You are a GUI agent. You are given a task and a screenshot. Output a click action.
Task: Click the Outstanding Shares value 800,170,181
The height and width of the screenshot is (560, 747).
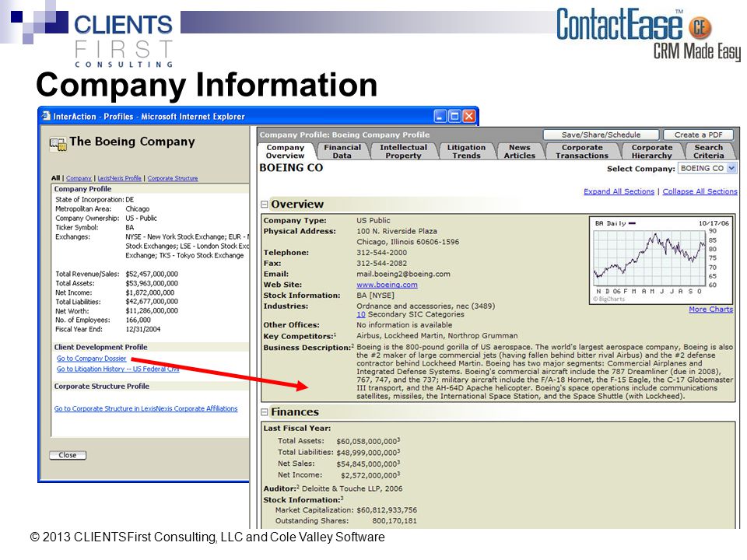395,520
